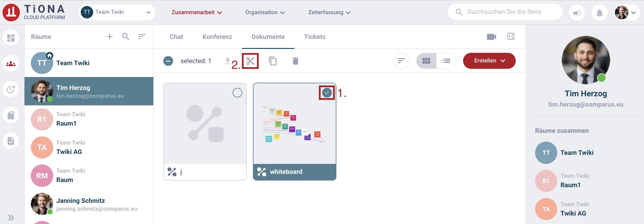Open the dashboard icon in left sidebar
644x224 pixels.
(11, 38)
